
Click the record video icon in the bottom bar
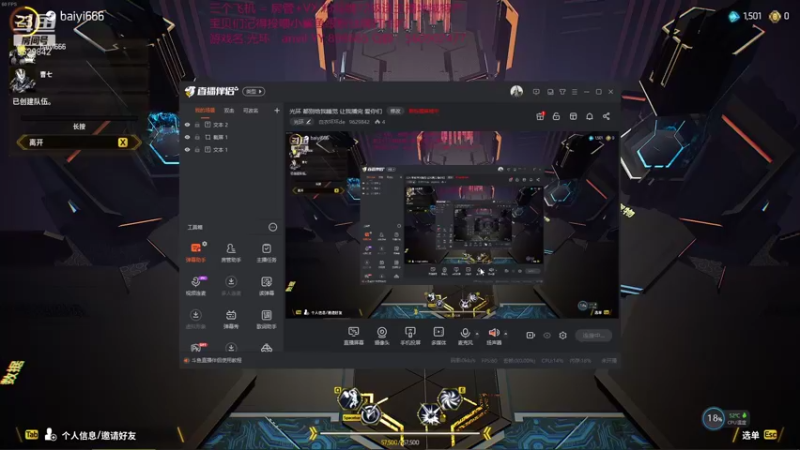(531, 335)
